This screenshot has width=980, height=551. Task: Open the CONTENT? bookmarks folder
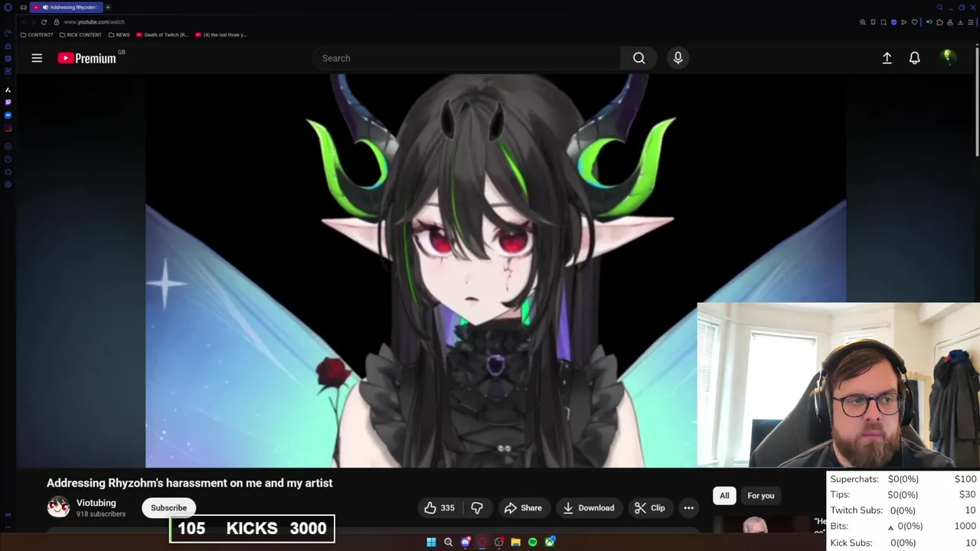coord(37,34)
